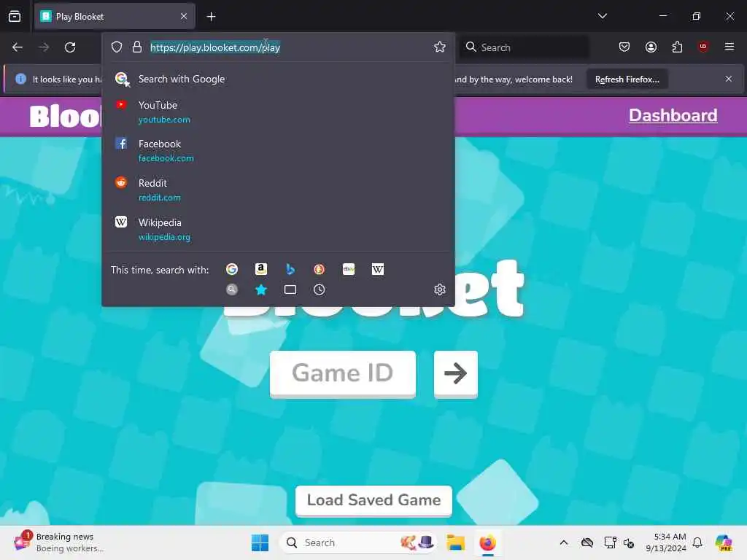The width and height of the screenshot is (747, 560).
Task: Click the toolbar Search box
Action: (x=525, y=47)
